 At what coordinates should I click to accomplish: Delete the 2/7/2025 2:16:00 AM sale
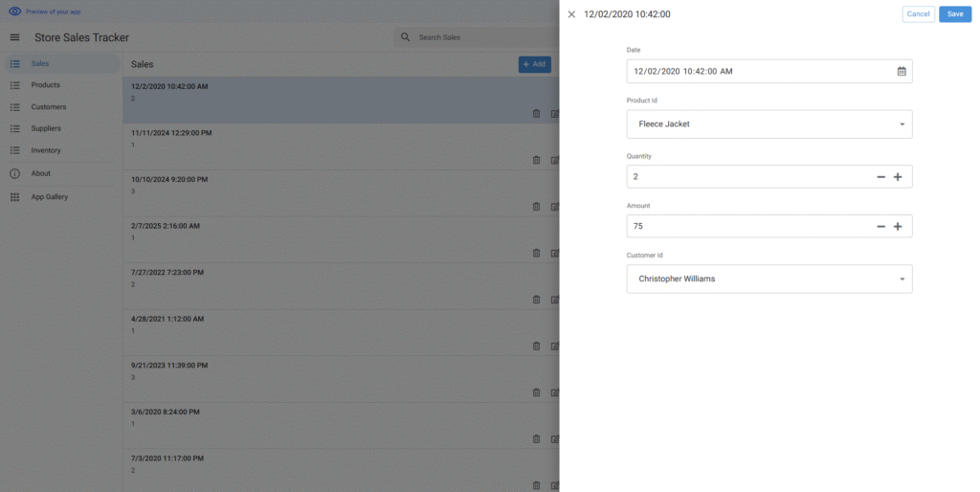click(x=536, y=253)
